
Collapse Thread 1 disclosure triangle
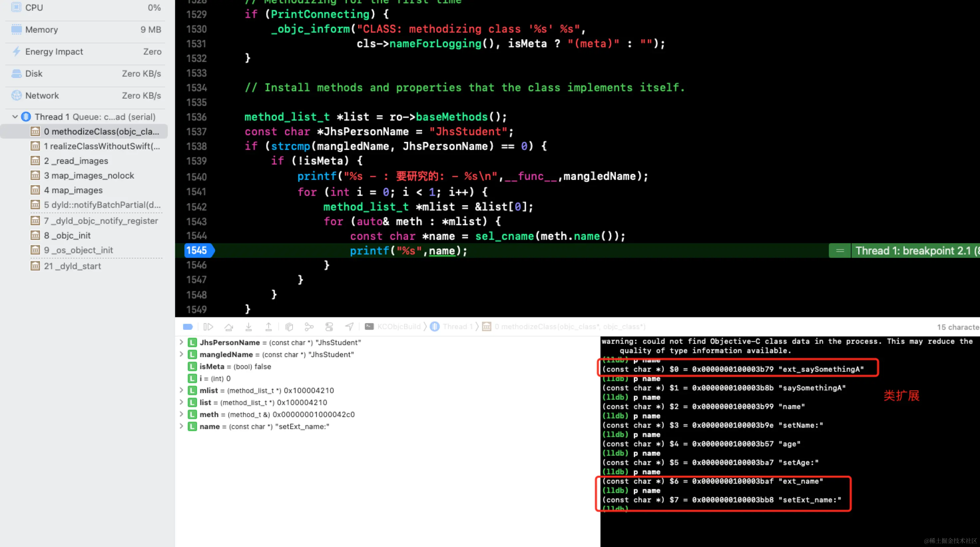[x=15, y=117]
